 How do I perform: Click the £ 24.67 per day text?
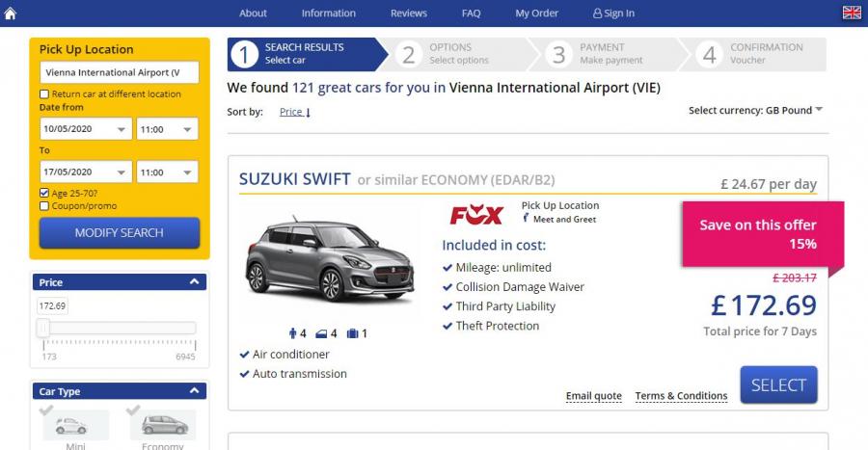769,184
